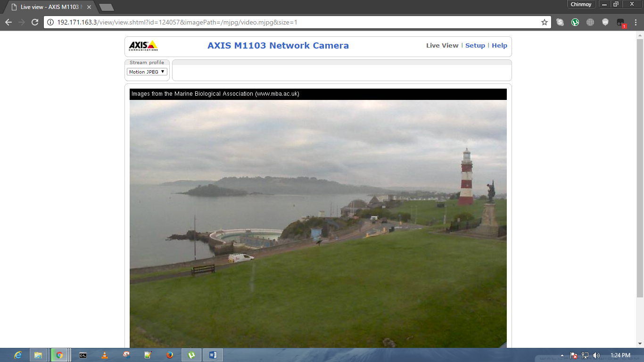Screen dimensions: 644x362
Task: Open the Motion JPEG stream profile dropdown
Action: coord(147,72)
